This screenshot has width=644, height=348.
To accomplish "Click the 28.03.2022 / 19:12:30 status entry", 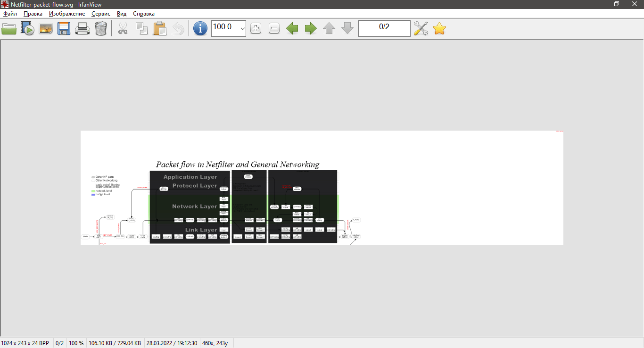I will click(172, 343).
